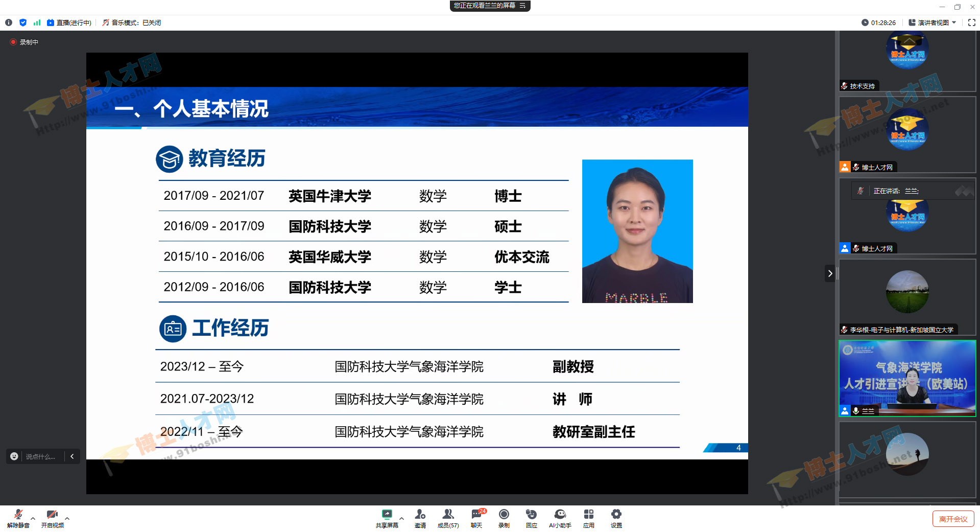
Task: Open meeting info icon in top bar
Action: point(9,22)
